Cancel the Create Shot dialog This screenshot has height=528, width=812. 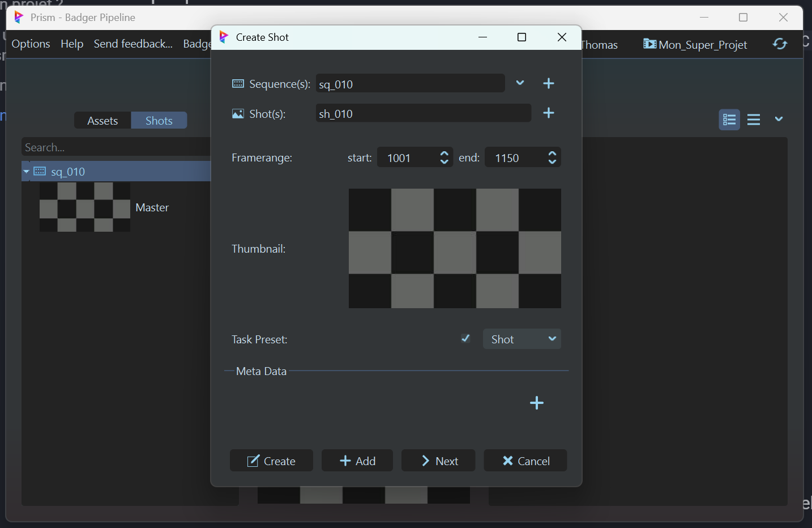[x=525, y=461]
